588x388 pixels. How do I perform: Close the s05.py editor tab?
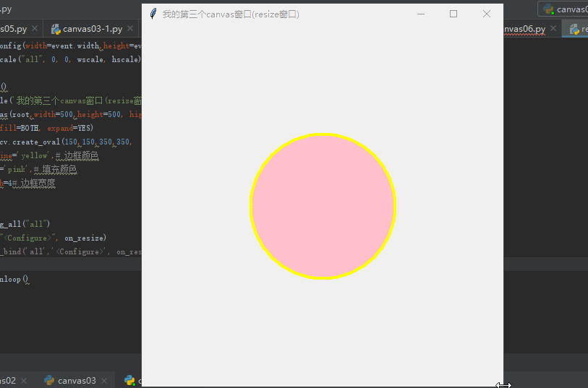click(x=35, y=28)
